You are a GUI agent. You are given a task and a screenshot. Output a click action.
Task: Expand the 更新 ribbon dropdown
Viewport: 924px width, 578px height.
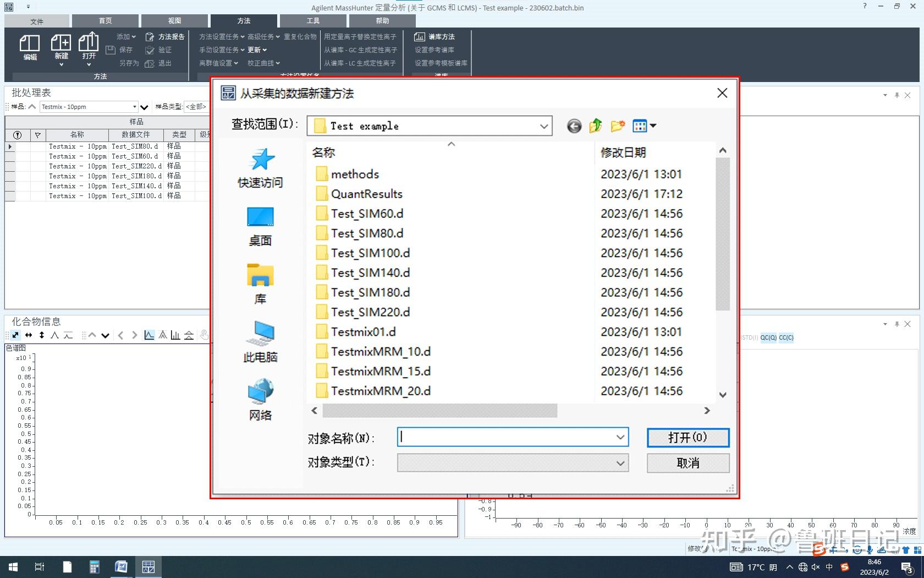[x=257, y=50]
